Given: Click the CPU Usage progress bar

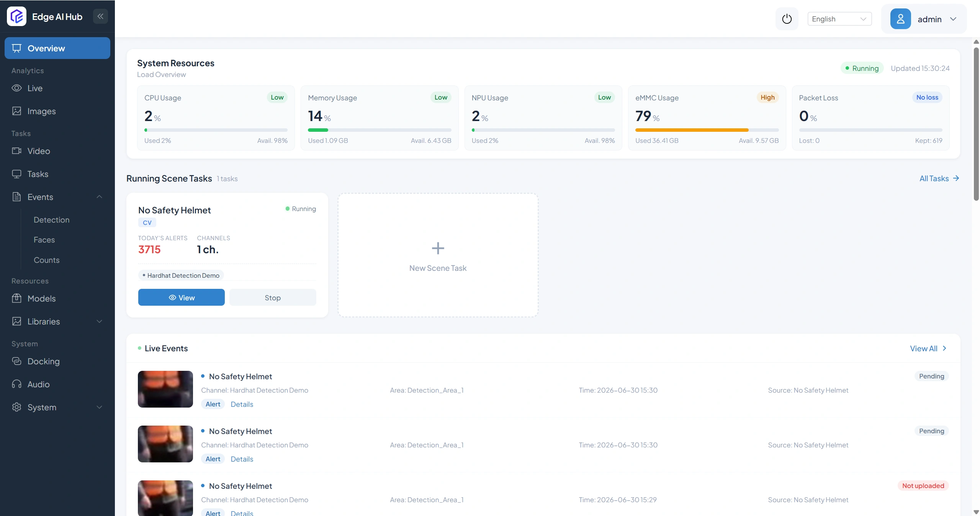Looking at the screenshot, I should (216, 130).
